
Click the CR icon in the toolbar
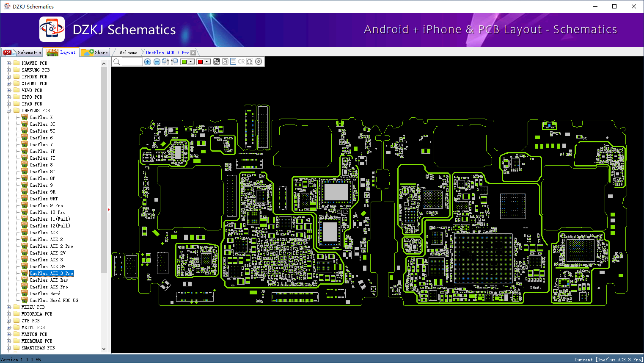click(x=241, y=61)
